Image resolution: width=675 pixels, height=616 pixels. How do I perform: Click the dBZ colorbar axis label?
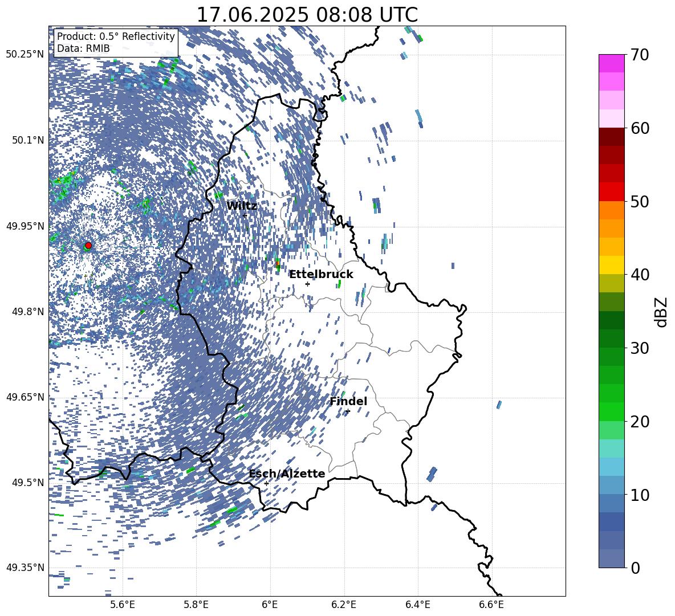[662, 312]
